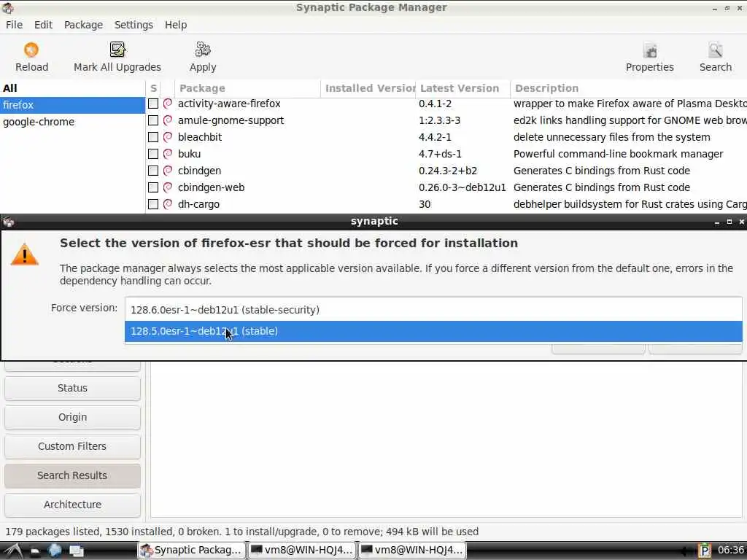Open the Package menu

coord(83,25)
